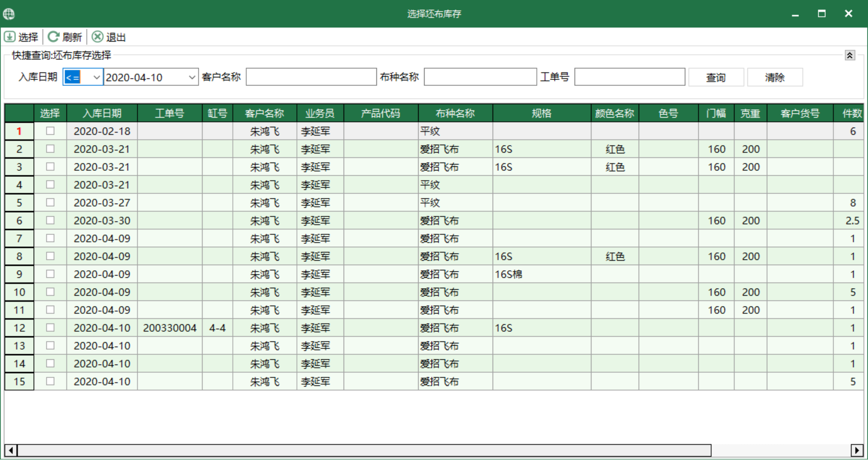Click the 门幅 column header
The width and height of the screenshot is (868, 460).
[x=716, y=113]
